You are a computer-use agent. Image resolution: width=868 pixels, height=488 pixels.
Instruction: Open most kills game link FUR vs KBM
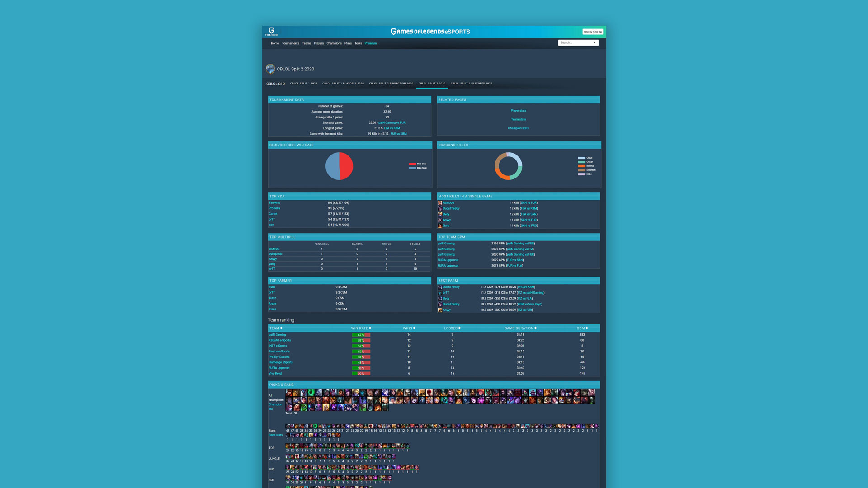click(399, 134)
